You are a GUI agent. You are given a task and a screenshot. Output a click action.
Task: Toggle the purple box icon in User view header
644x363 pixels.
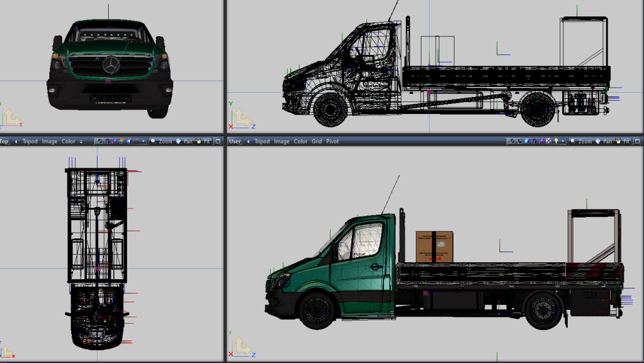tap(534, 141)
